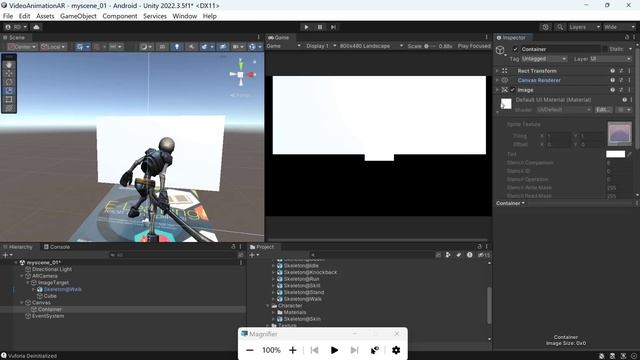Switch to the Console tab
640x360 pixels.
57,247
